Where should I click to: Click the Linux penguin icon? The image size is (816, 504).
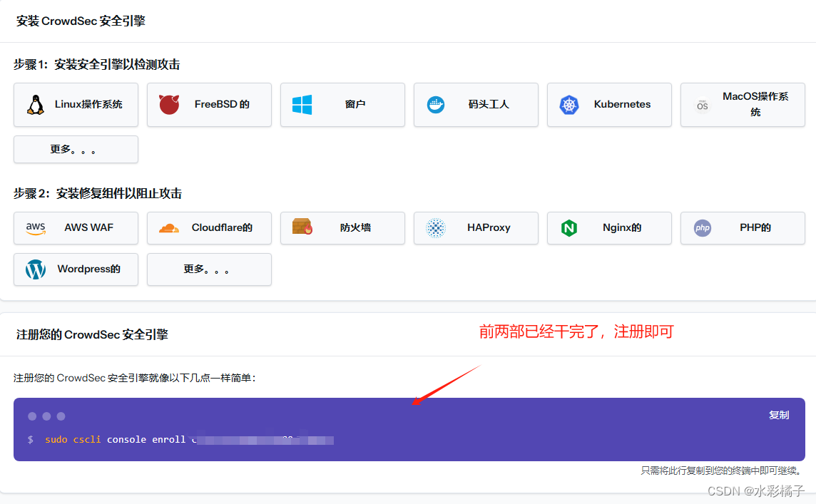36,105
